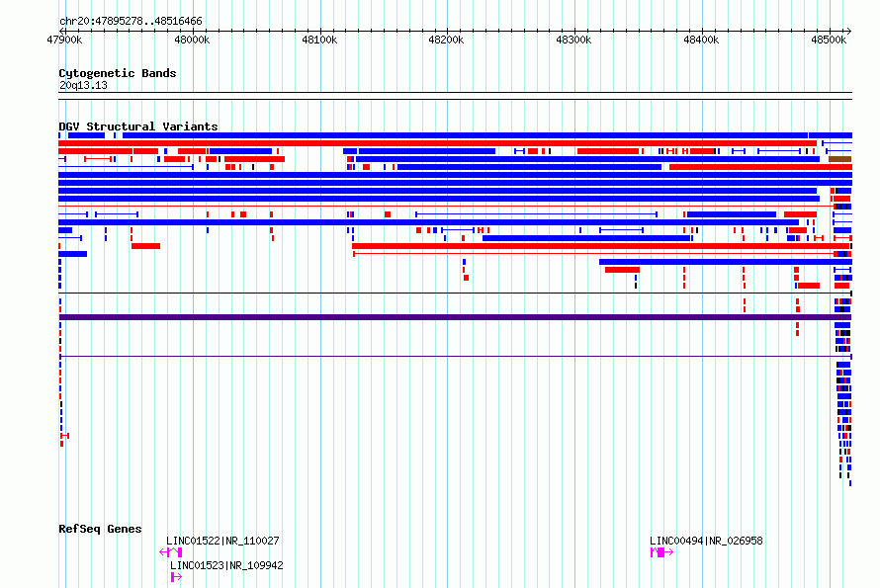Viewport: 880px width, 588px height.
Task: Select the thick purple variant bar
Action: (x=455, y=317)
